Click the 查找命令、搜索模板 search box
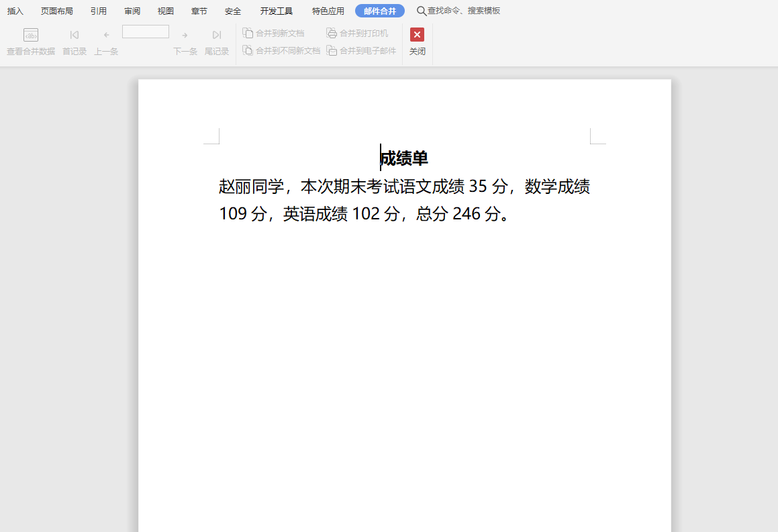 coord(463,11)
